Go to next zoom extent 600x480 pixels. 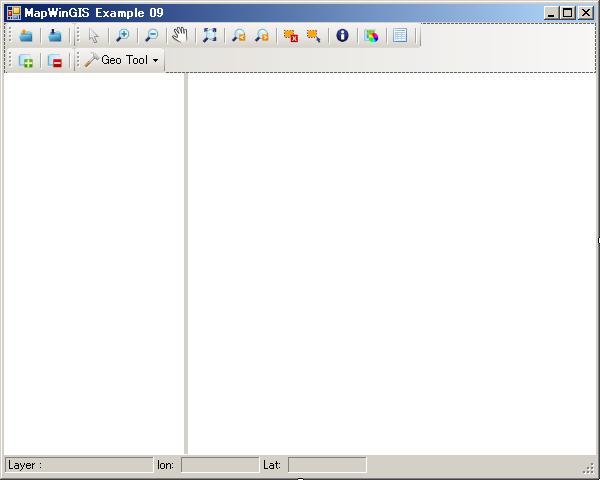[262, 36]
